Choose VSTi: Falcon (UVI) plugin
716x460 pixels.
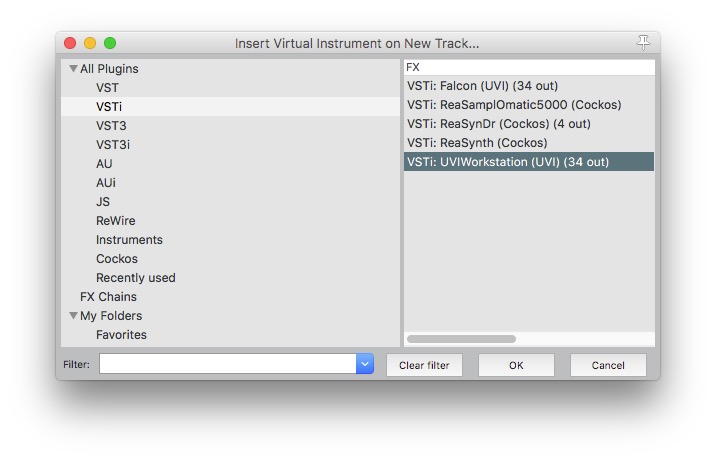pos(529,86)
